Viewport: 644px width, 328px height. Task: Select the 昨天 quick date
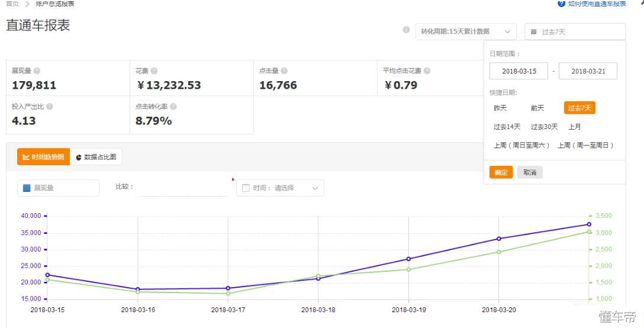point(500,108)
